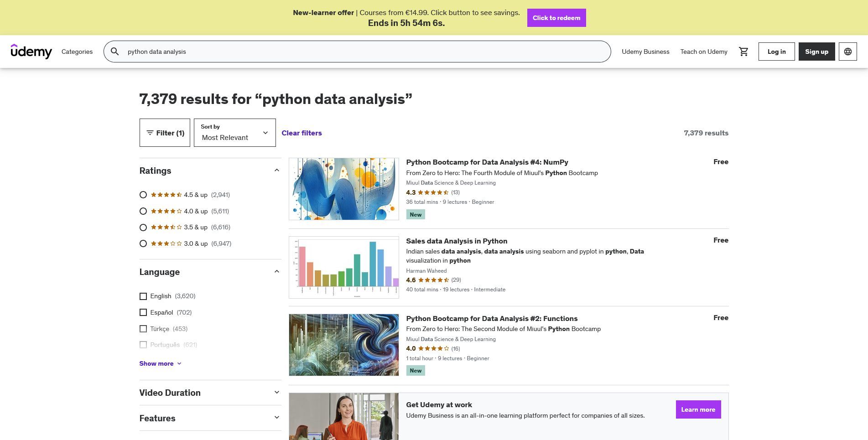The height and width of the screenshot is (440, 868).
Task: Click the NumPy course thumbnail
Action: 343,189
